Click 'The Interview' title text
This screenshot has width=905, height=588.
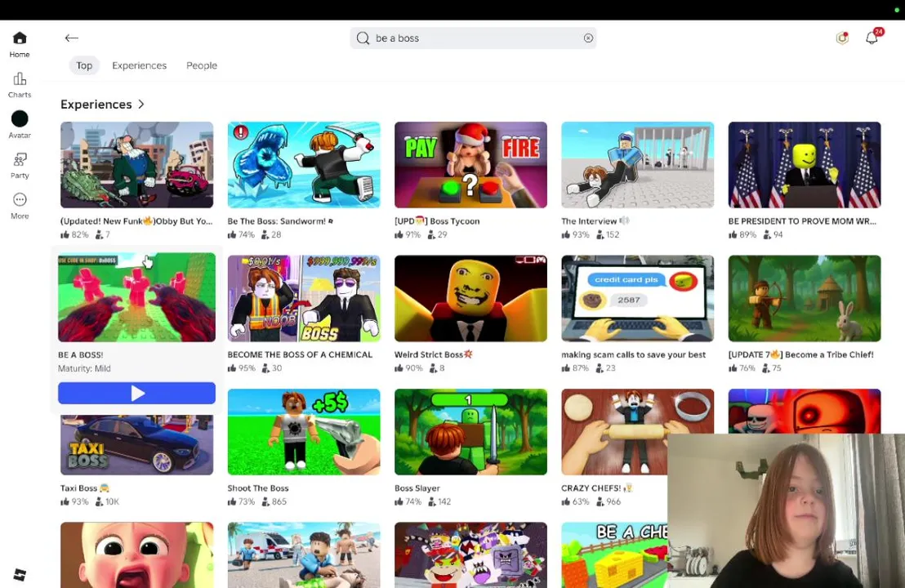589,221
